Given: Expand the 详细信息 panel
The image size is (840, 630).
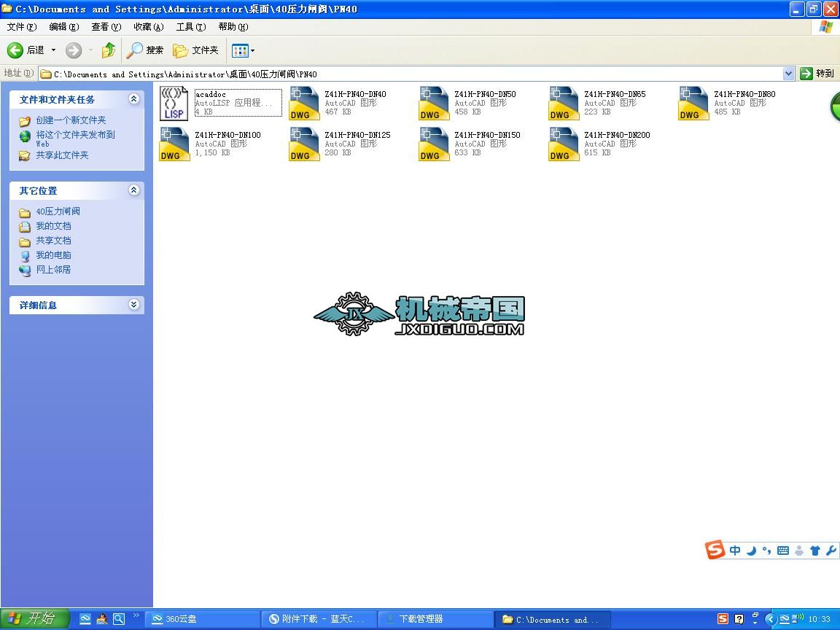Looking at the screenshot, I should point(134,305).
